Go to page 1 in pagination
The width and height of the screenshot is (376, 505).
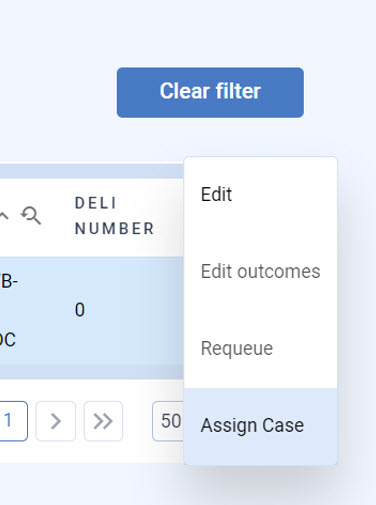pyautogui.click(x=13, y=421)
